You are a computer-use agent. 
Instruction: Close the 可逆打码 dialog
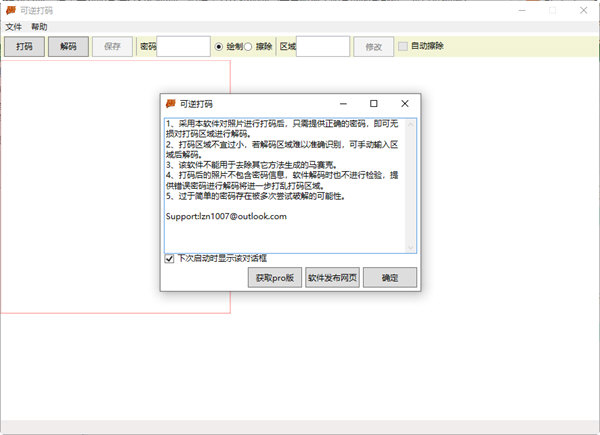pos(404,104)
